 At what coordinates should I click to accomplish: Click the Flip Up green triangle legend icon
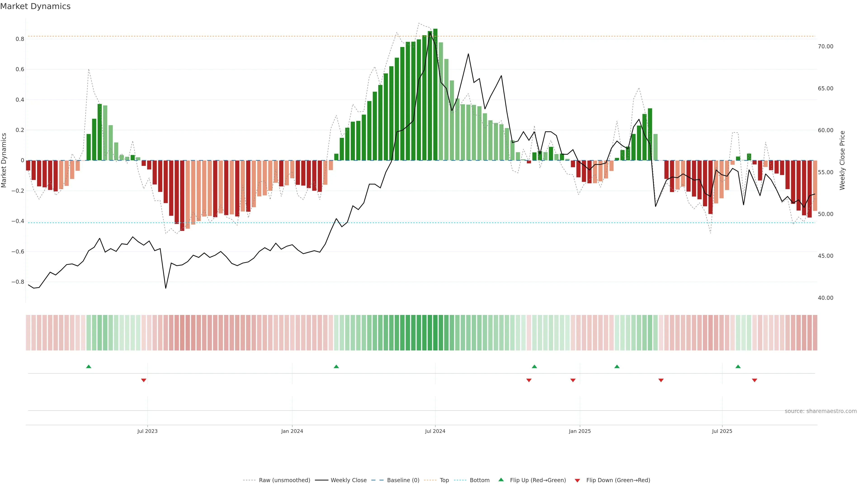tap(501, 480)
